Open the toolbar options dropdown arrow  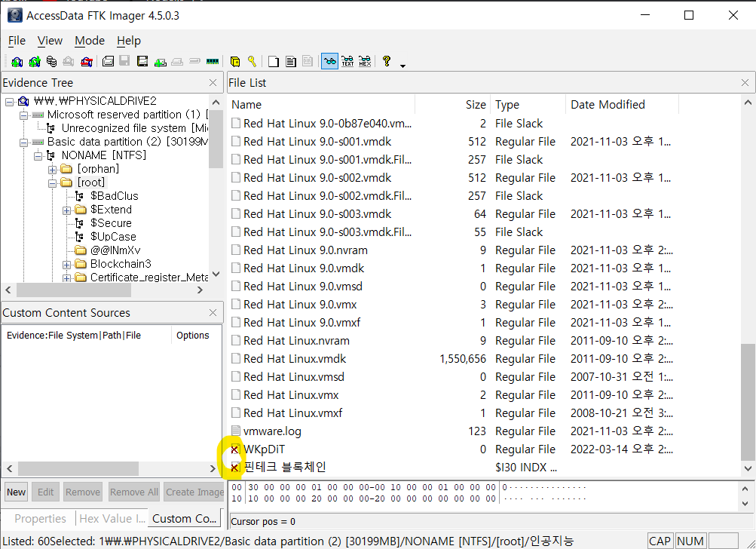coord(403,66)
